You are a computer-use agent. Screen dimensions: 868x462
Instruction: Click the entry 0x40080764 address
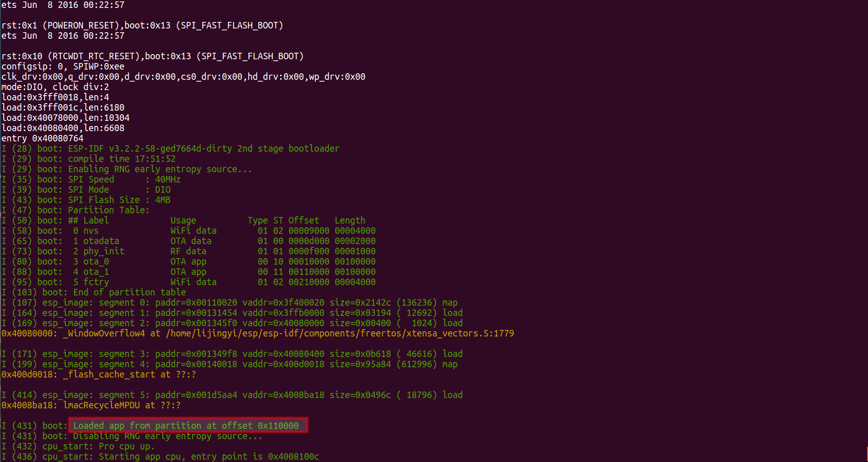tap(57, 139)
